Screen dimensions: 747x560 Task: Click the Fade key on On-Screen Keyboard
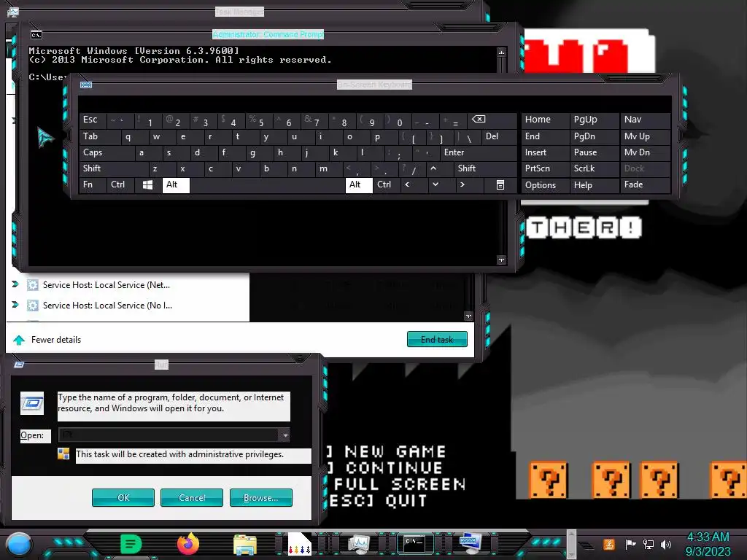point(645,184)
